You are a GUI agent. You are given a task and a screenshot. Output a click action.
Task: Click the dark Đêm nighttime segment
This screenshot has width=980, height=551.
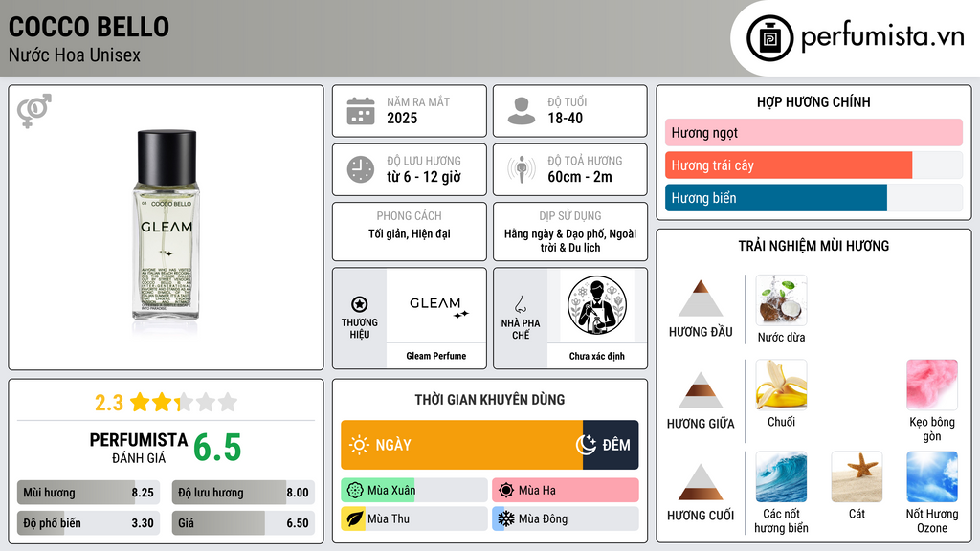point(611,445)
